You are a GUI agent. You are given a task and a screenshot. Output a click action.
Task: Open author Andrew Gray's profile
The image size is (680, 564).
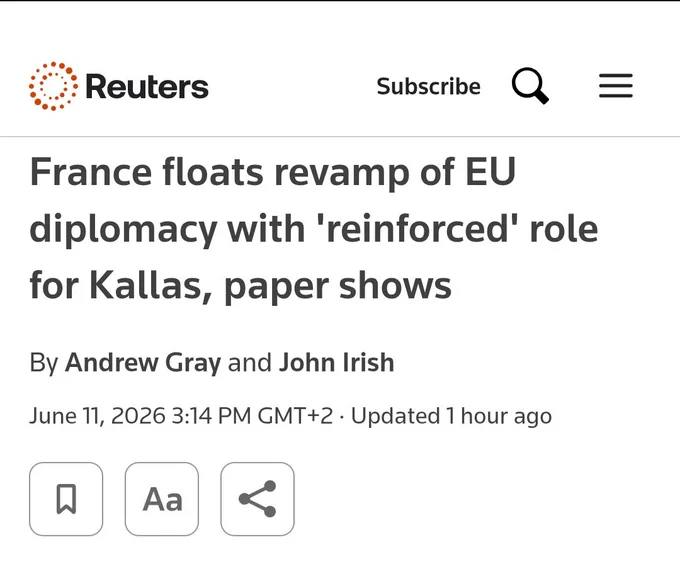point(143,362)
